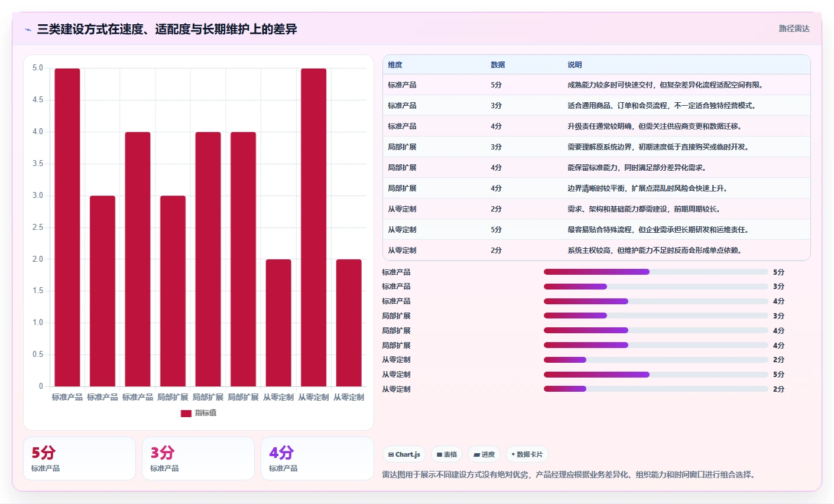This screenshot has height=504, width=834.
Task: Select the row 系统主权较高
Action: pos(596,250)
